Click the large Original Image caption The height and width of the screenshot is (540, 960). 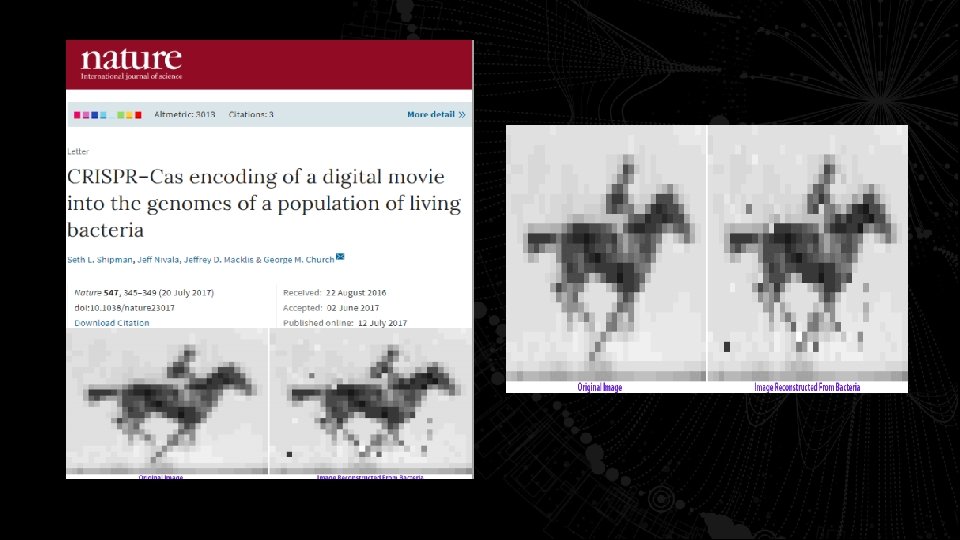(600, 388)
